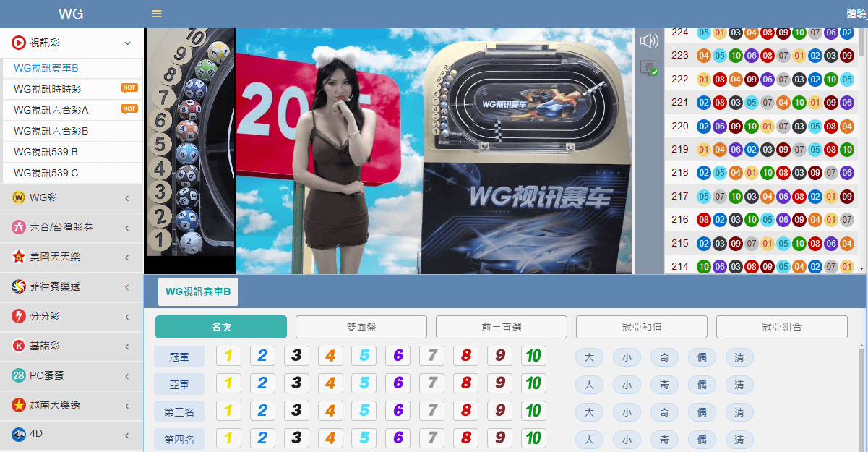Toggle the danmaku (彈) screen icon
The width and height of the screenshot is (868, 452).
point(648,68)
